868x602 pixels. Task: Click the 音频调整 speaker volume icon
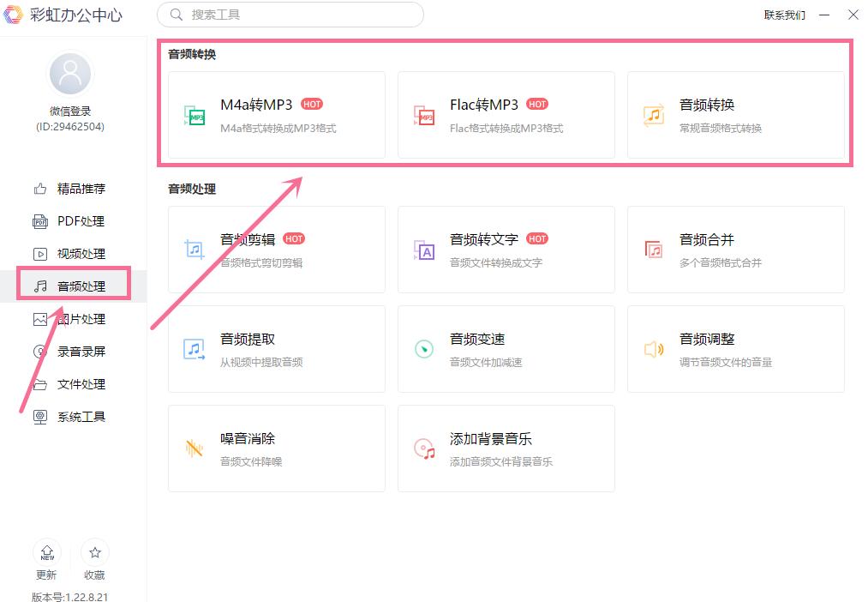click(x=654, y=349)
